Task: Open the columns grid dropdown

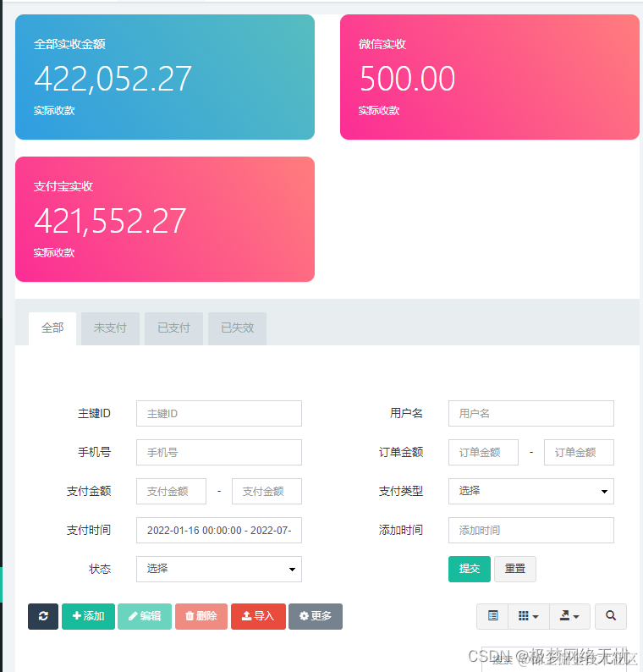Action: point(529,616)
